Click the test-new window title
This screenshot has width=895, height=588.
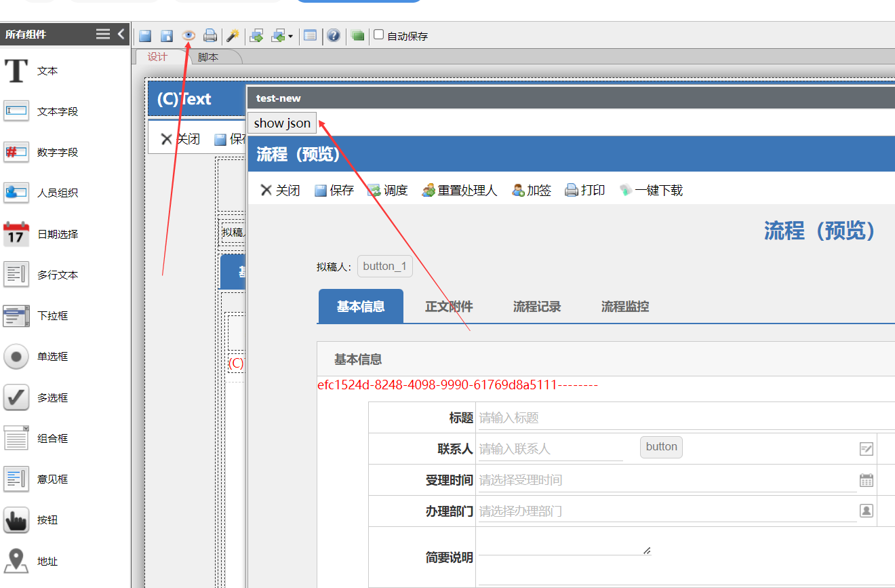point(279,98)
